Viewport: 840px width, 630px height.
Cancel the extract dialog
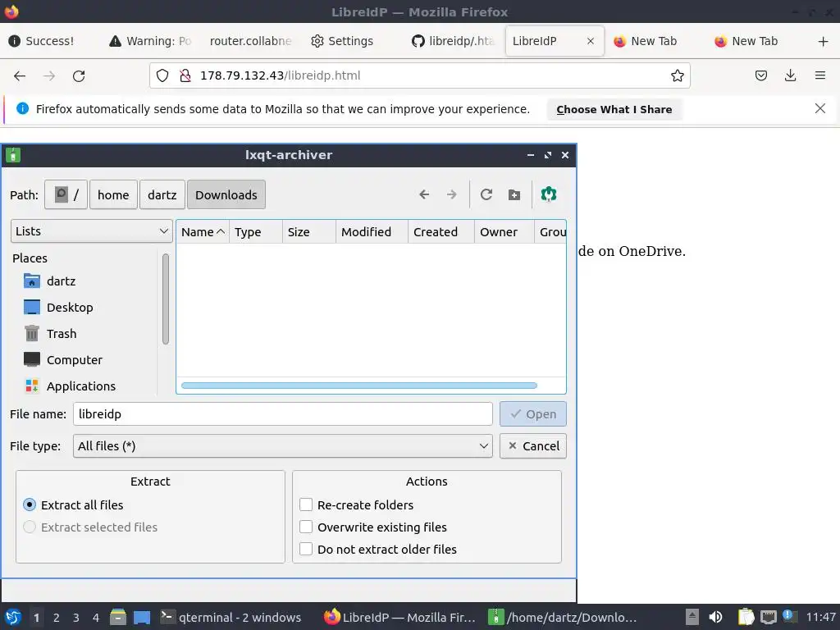coord(533,445)
